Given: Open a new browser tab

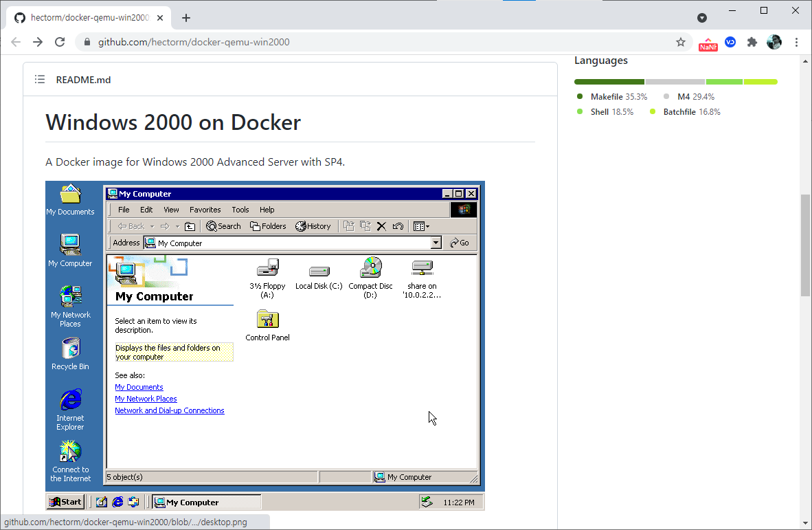Looking at the screenshot, I should [x=186, y=18].
